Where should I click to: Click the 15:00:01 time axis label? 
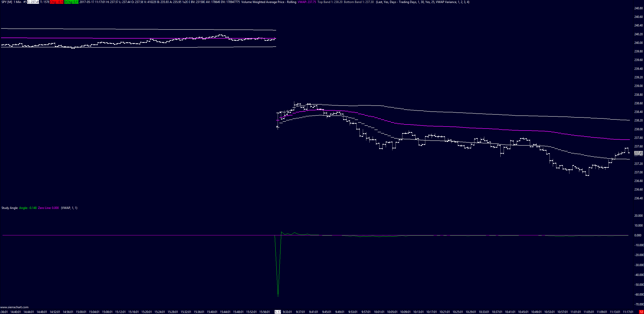(x=81, y=312)
